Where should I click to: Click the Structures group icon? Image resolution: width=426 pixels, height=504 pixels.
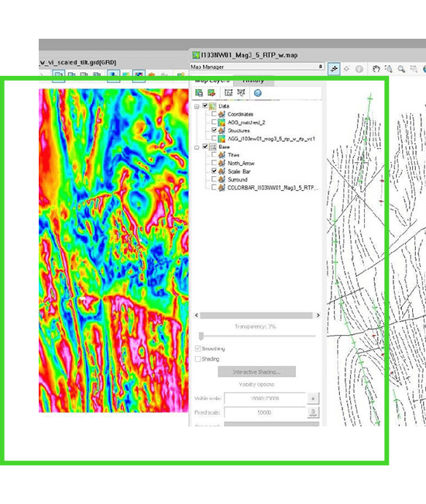click(222, 130)
